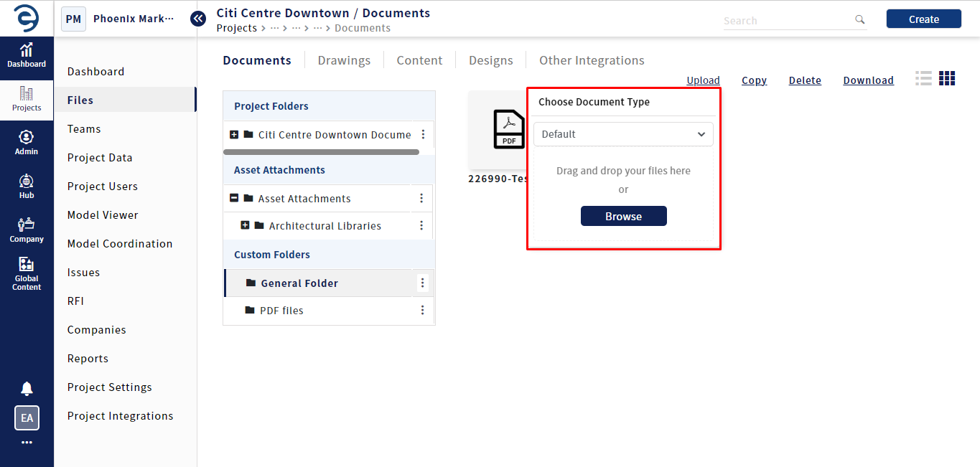Expand the Architectural Libraries folder
This screenshot has height=467, width=980.
coord(245,225)
